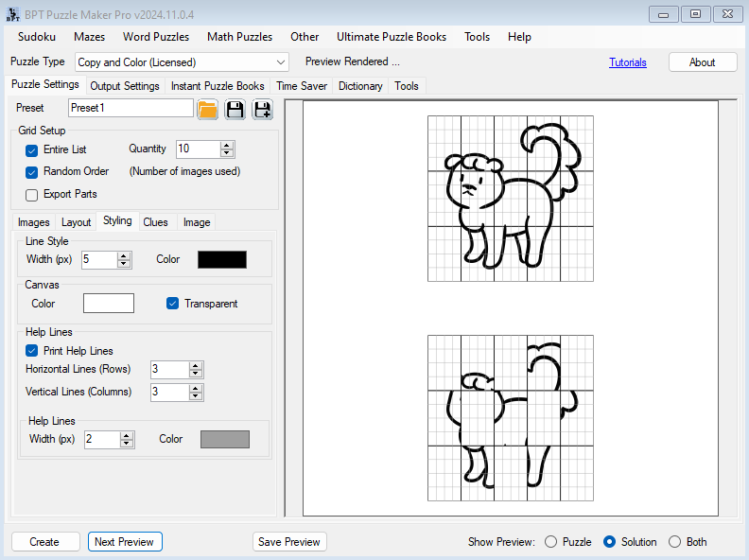Viewport: 749px width, 560px height.
Task: Decrease Line Style width with down arrow
Action: tap(124, 264)
